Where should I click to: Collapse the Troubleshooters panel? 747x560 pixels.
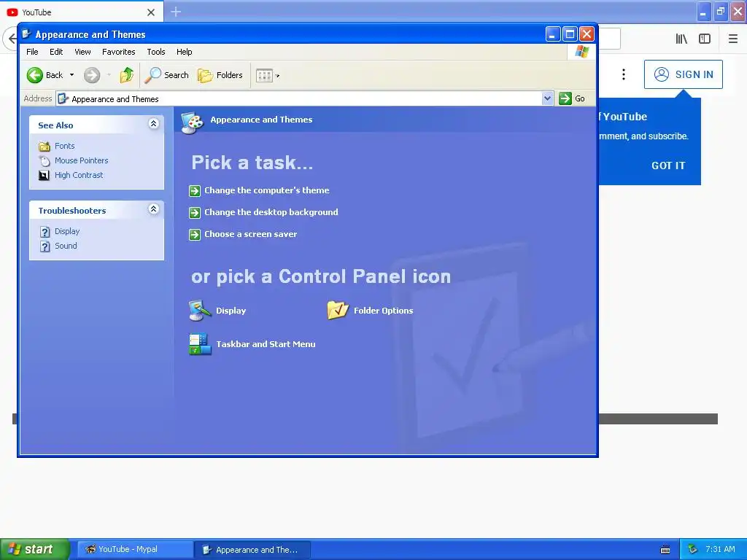point(153,209)
